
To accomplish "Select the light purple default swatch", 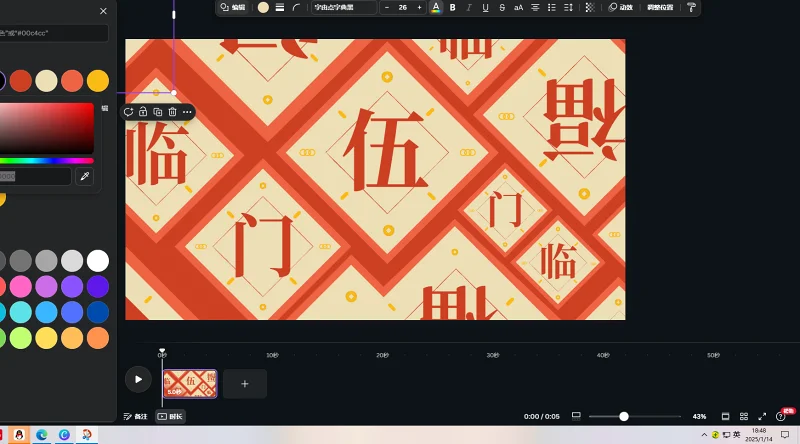I will click(x=46, y=286).
